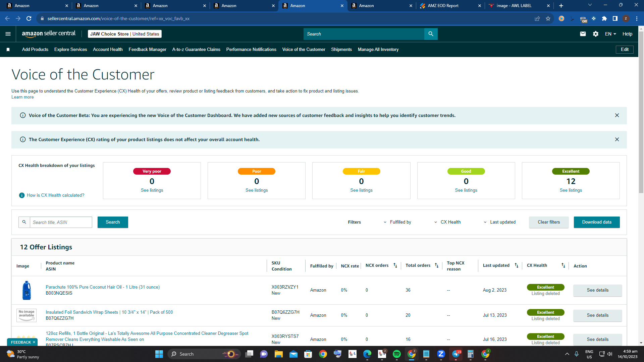Click the teal Search button for title ASIN
The width and height of the screenshot is (644, 362).
(x=113, y=222)
